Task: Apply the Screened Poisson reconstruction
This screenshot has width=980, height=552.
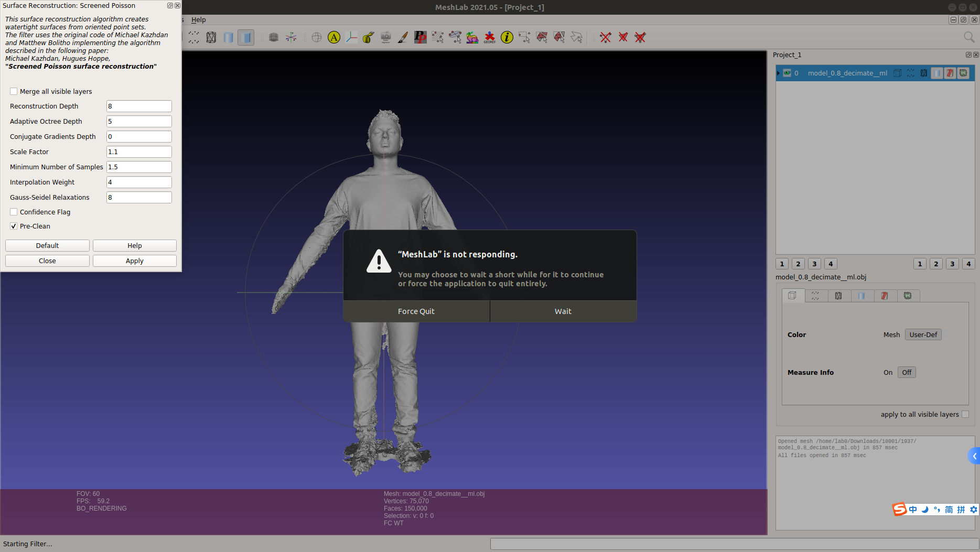Action: coord(134,260)
